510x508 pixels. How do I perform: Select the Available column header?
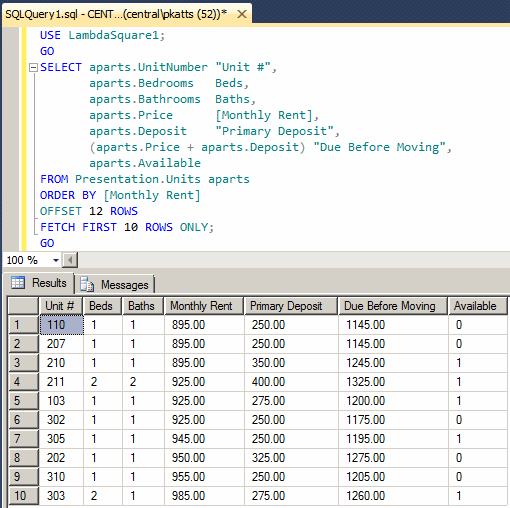477,306
